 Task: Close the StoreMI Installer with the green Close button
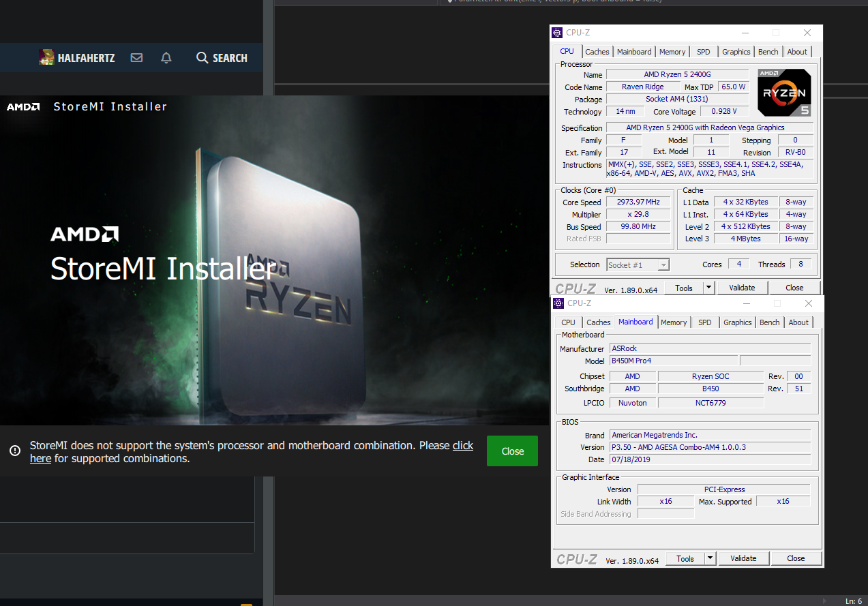512,451
